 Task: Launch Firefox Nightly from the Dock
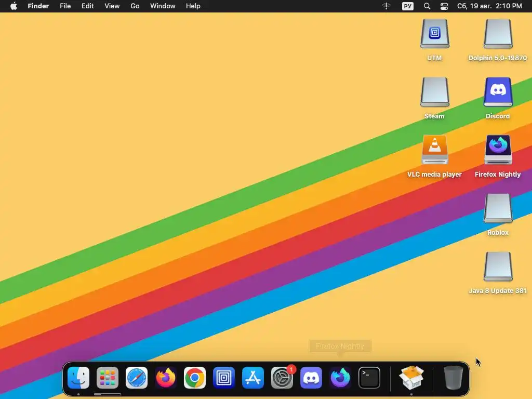point(340,378)
